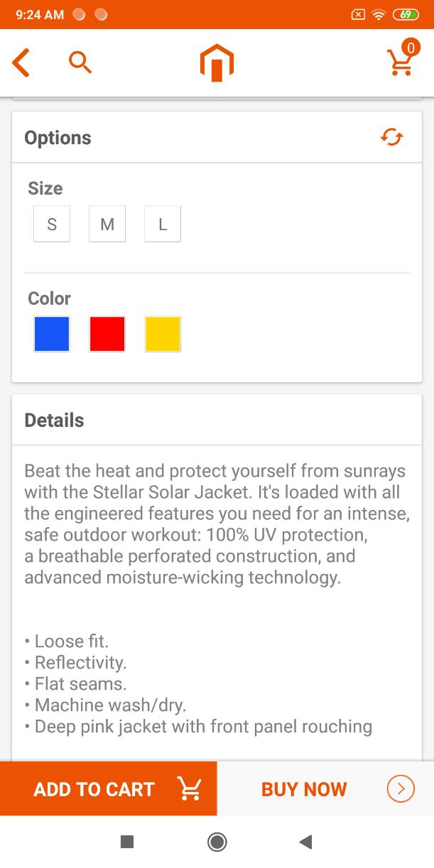Tap the Magento home logo
This screenshot has height=868, width=434.
(217, 63)
